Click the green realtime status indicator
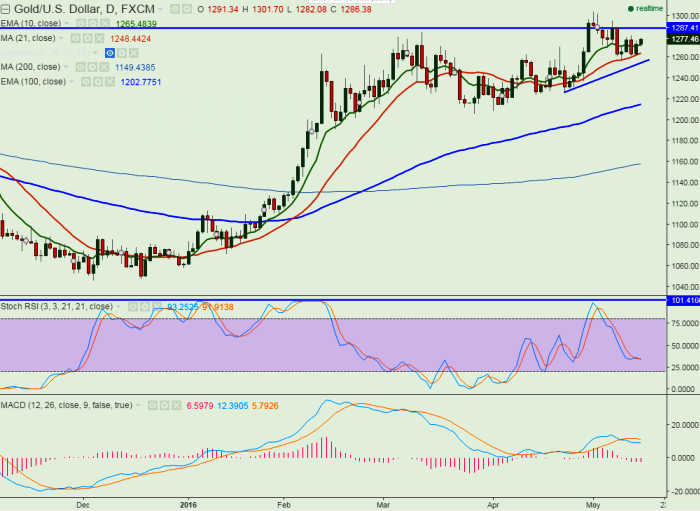Viewport: 700px width, 511px height. (x=646, y=9)
